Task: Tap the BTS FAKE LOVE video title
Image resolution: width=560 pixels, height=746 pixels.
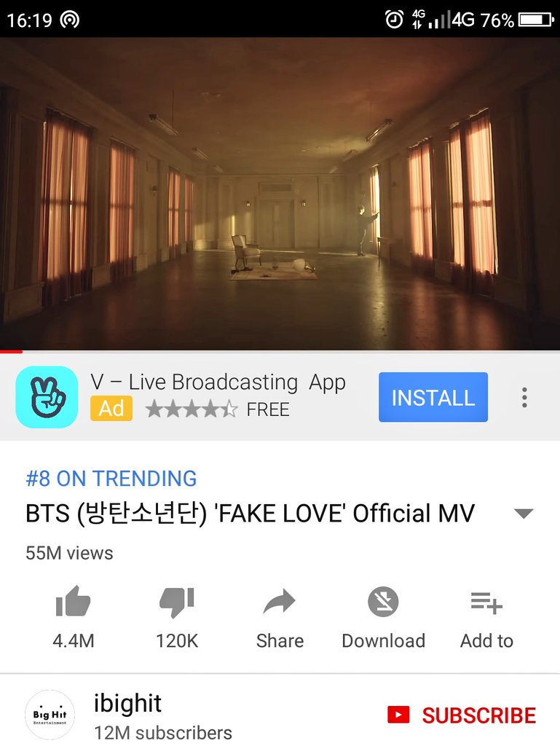Action: click(250, 514)
